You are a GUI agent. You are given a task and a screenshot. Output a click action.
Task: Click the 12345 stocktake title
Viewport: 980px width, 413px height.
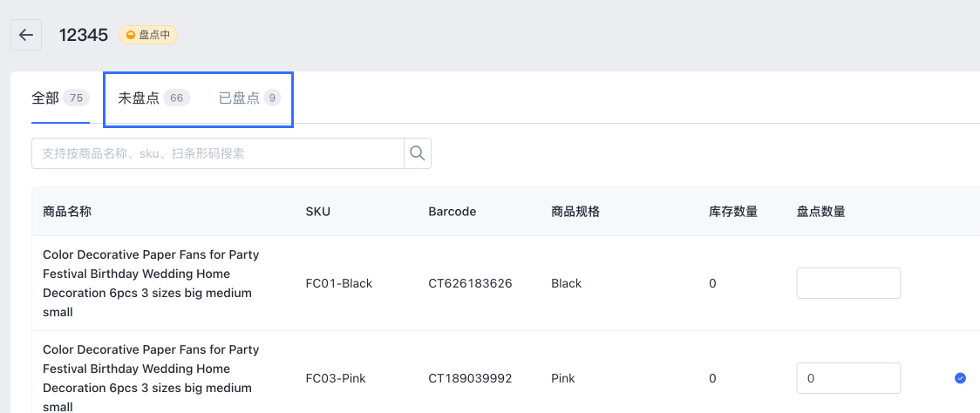point(84,35)
